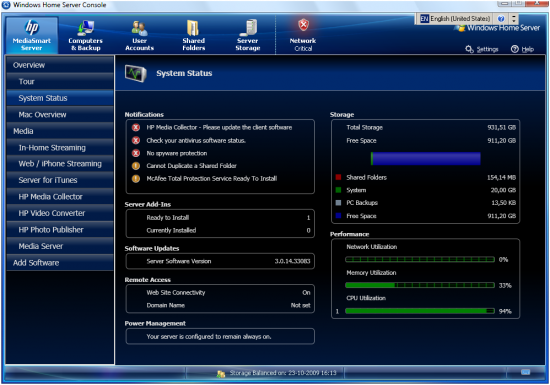Open Web / iPhone Streaming page
The height and width of the screenshot is (385, 550).
(x=60, y=164)
